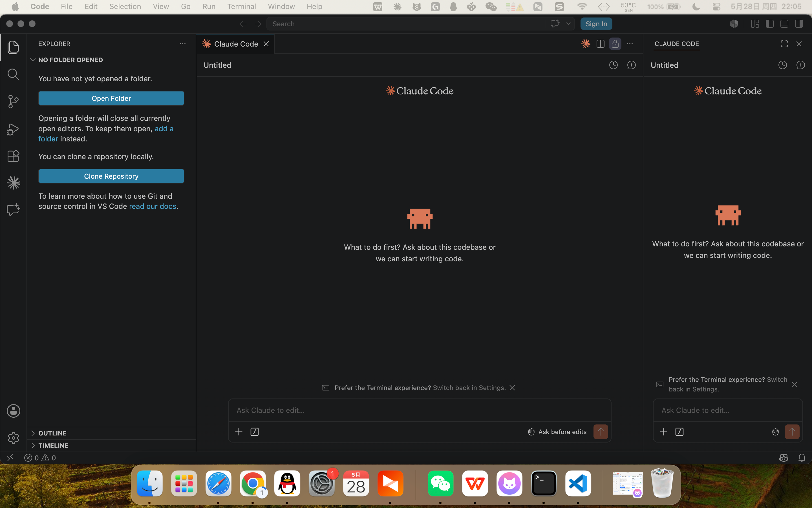Click 'Switch back in Settings' in editor

click(469, 388)
